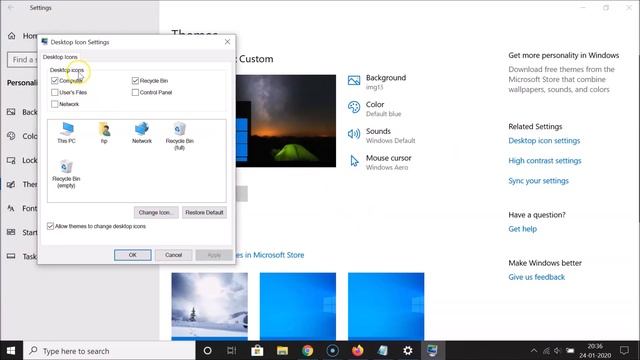Image resolution: width=640 pixels, height=360 pixels.
Task: Show hidden system tray icons
Action: click(534, 351)
